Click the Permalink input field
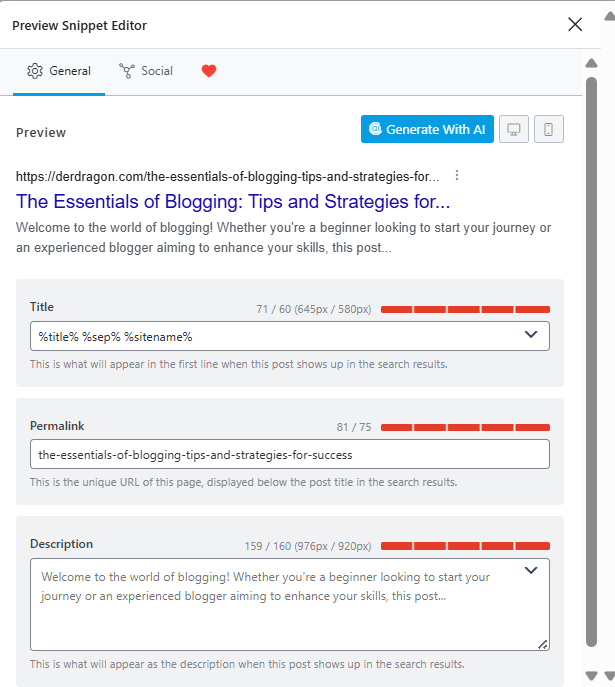This screenshot has width=615, height=687. pyautogui.click(x=289, y=454)
